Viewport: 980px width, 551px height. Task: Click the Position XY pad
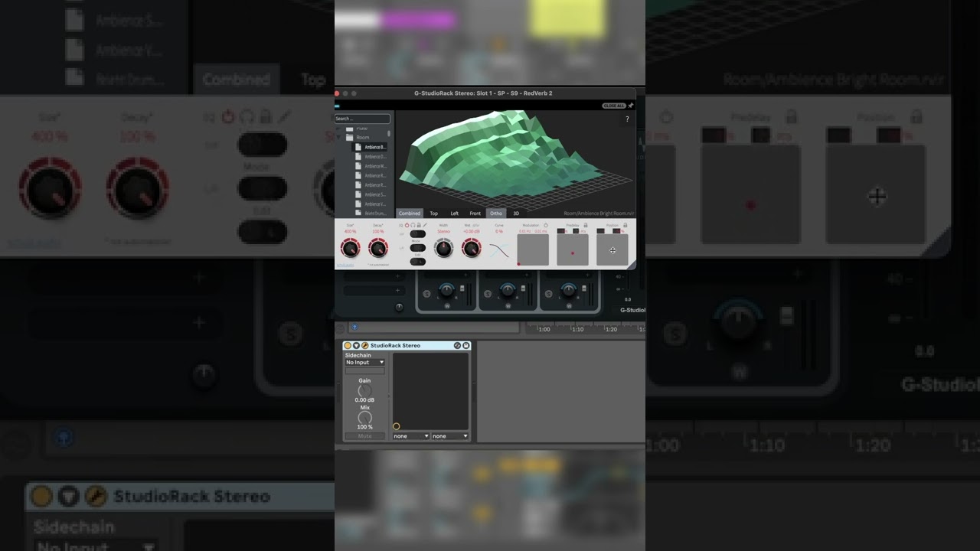(612, 249)
